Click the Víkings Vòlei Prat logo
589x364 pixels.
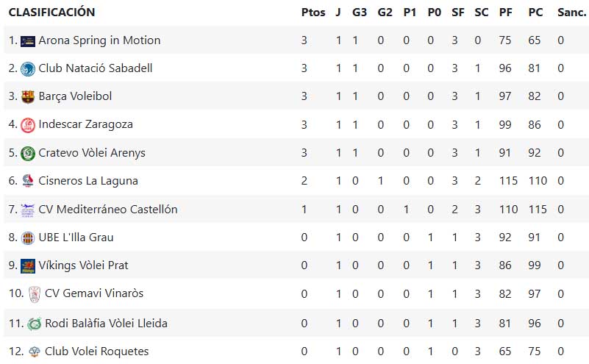point(28,266)
